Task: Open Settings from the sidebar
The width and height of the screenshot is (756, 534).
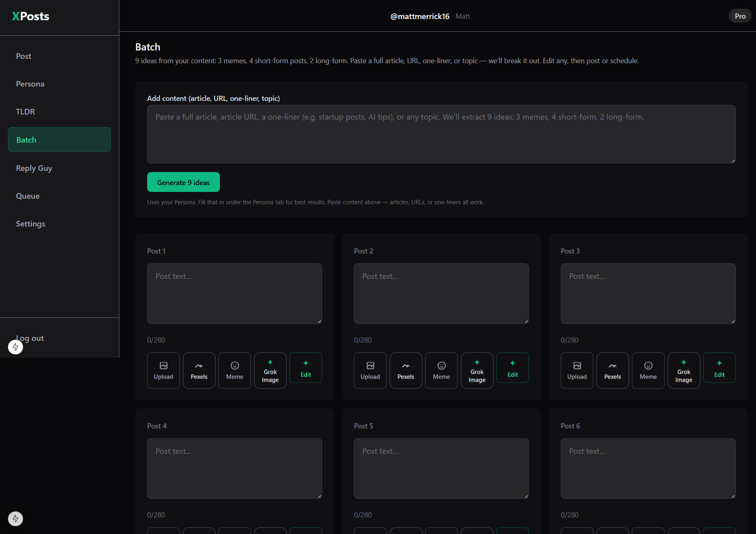Action: coord(31,224)
